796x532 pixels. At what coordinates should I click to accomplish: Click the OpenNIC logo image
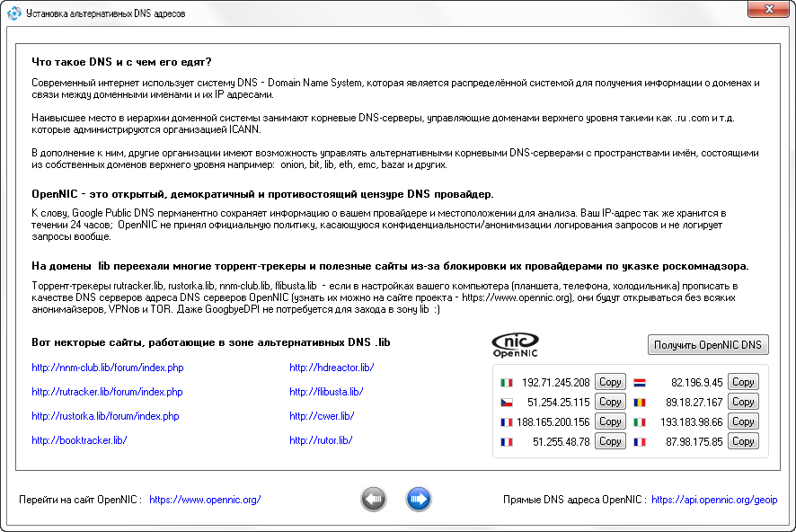point(517,345)
